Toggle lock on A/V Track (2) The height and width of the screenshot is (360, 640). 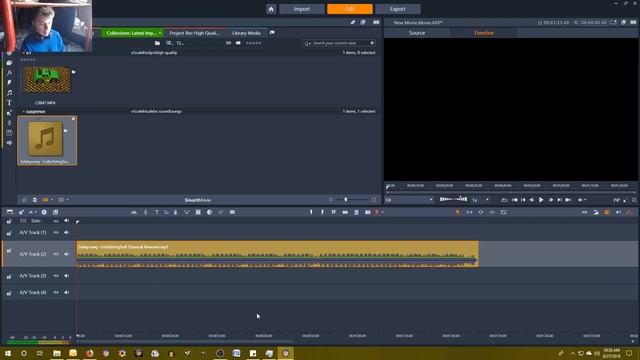9,251
